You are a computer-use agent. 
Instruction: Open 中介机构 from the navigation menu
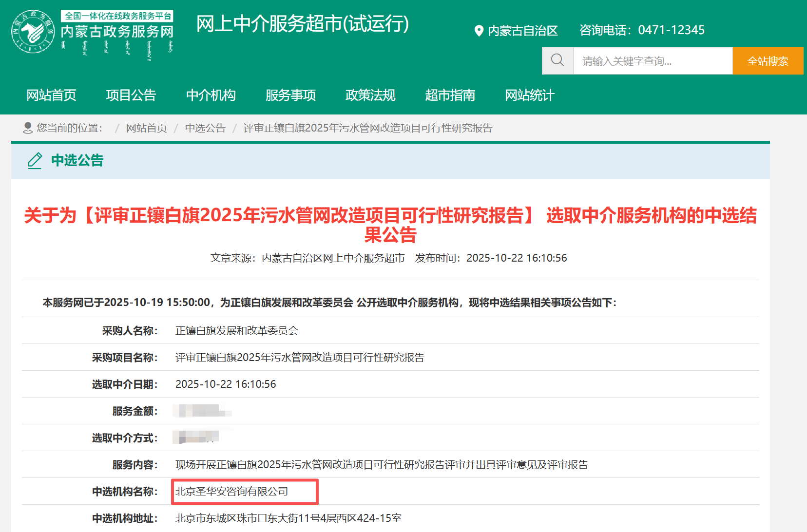click(211, 95)
